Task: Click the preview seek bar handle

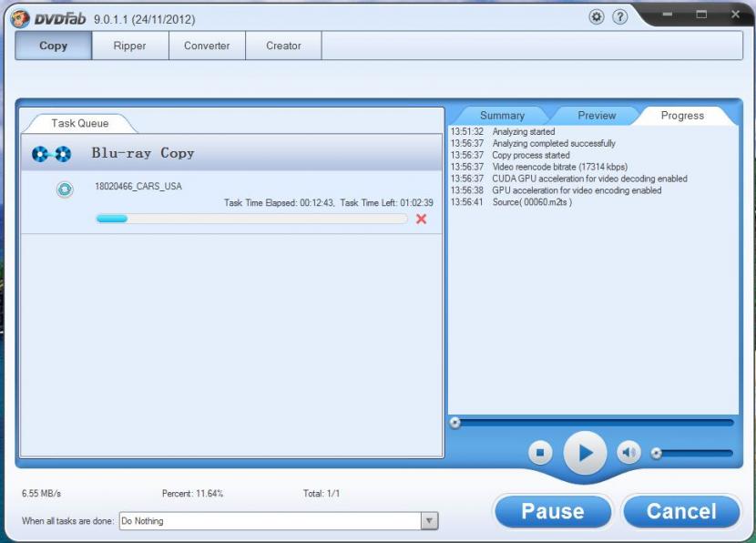Action: (x=455, y=423)
